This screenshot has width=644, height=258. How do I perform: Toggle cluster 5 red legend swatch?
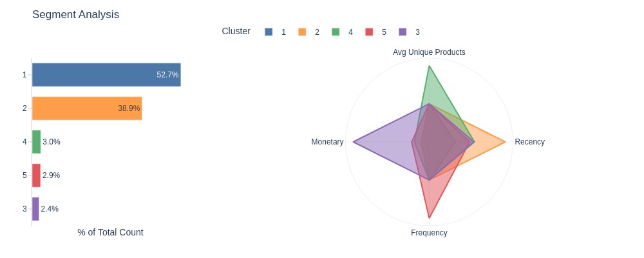tap(369, 32)
